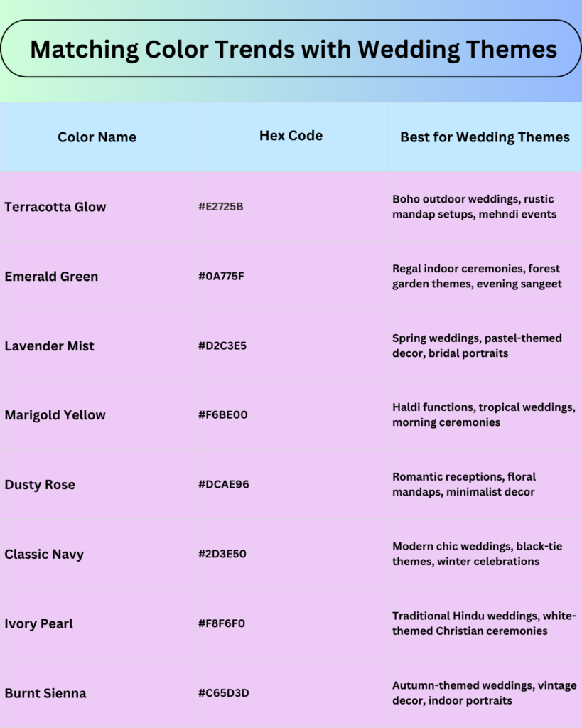Screen dimensions: 582x728
Task: Select the Emerald Green row label
Action: point(51,277)
